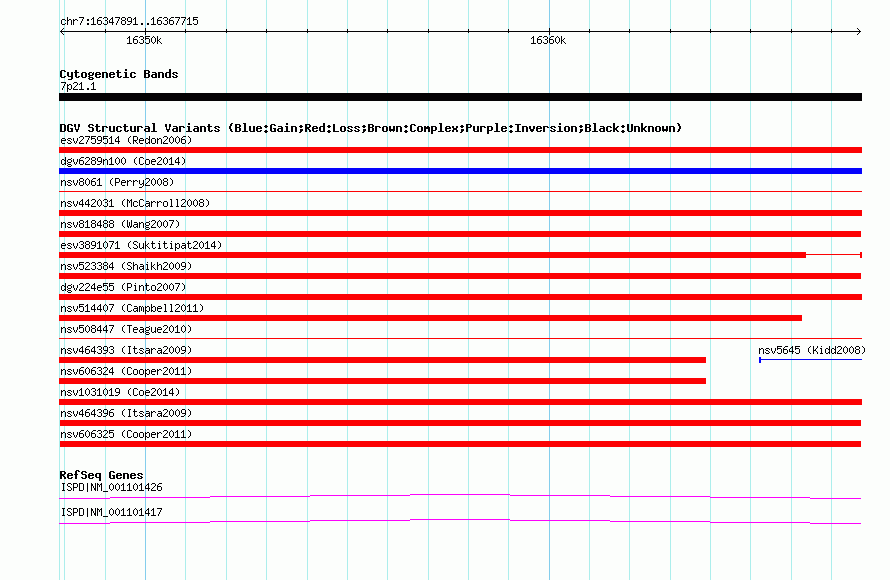Click the 16350k ruler position label
Viewport: 890px width, 580px height.
(x=144, y=40)
